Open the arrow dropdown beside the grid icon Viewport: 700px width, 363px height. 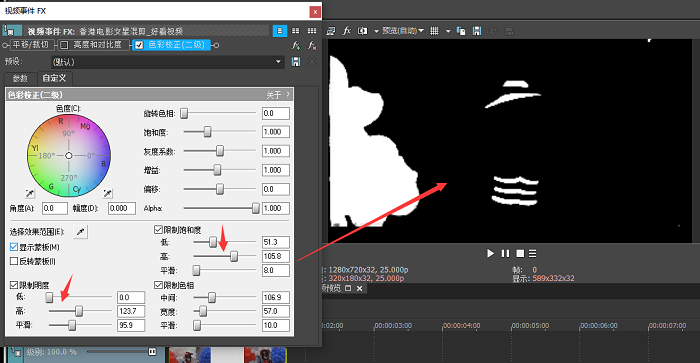coord(448,31)
